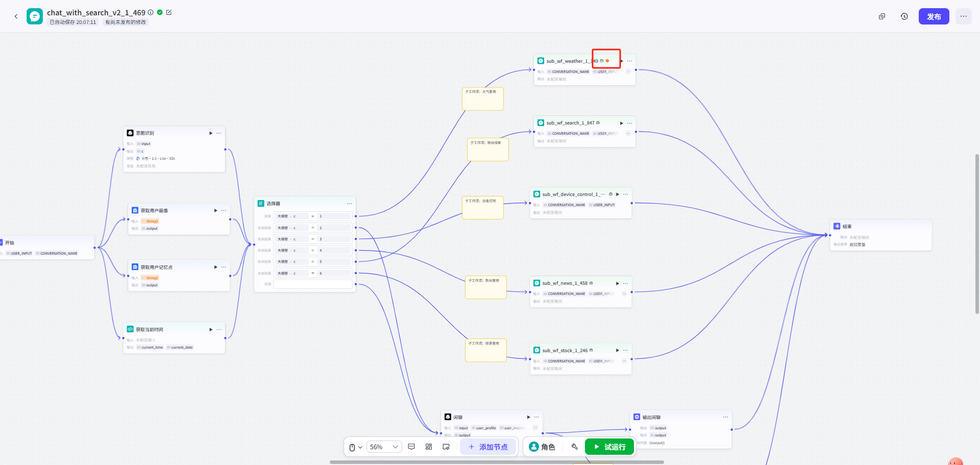
Task: Open more options on sub_wf_weather node
Action: [x=629, y=61]
